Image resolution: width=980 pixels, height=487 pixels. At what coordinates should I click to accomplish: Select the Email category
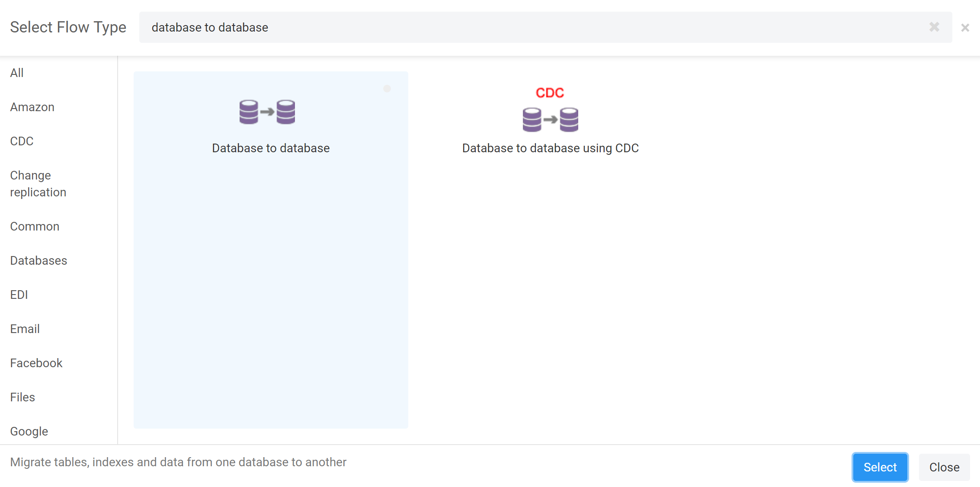[x=25, y=329]
